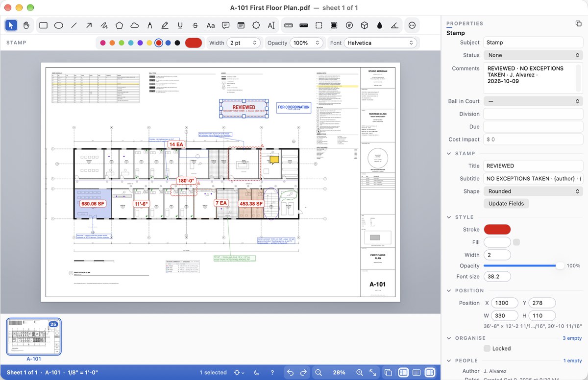Open the Width dropdown showing 2 pt

pos(244,43)
